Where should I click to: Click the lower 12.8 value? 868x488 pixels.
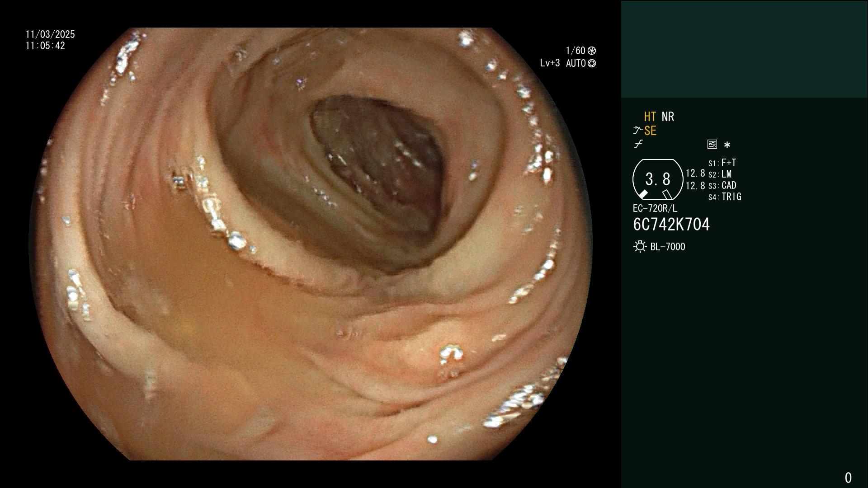(695, 185)
